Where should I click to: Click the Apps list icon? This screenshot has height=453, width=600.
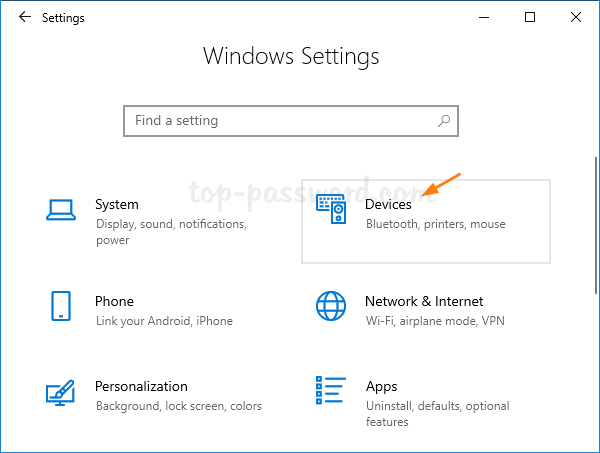click(331, 392)
